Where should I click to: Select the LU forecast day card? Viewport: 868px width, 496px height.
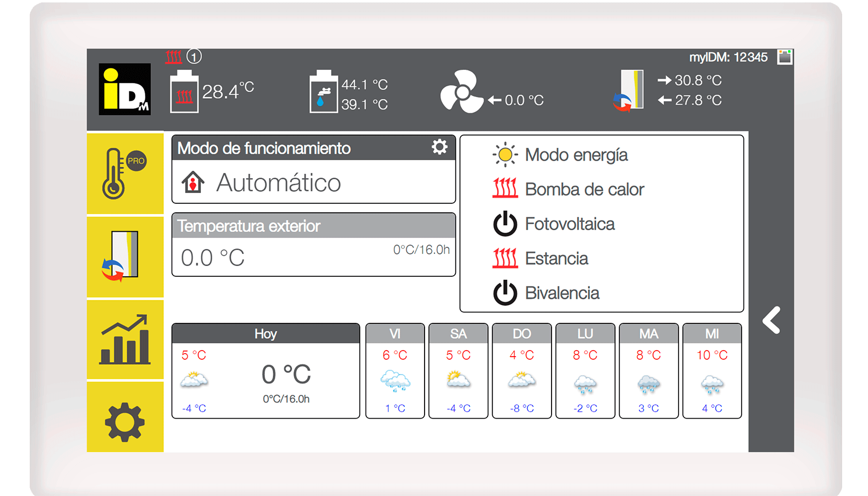585,371
